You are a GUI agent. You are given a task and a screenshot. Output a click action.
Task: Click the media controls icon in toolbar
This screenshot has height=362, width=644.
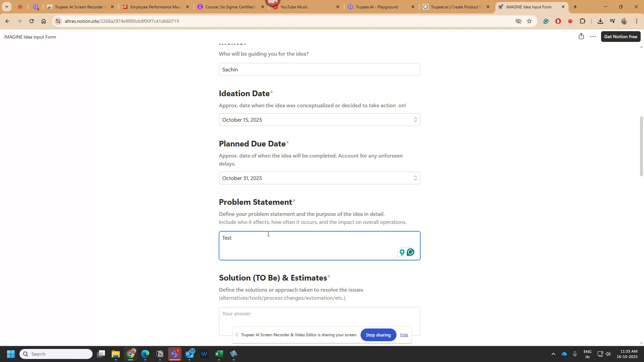612,21
